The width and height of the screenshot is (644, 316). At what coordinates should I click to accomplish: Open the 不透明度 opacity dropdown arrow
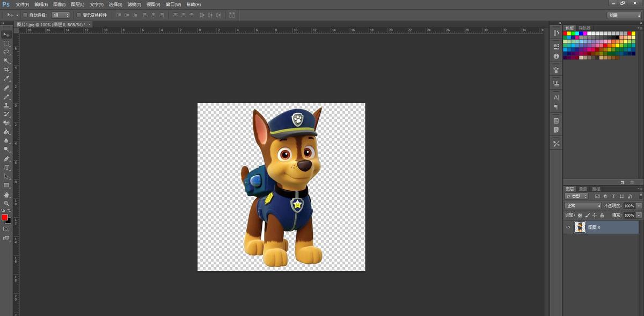tap(639, 206)
